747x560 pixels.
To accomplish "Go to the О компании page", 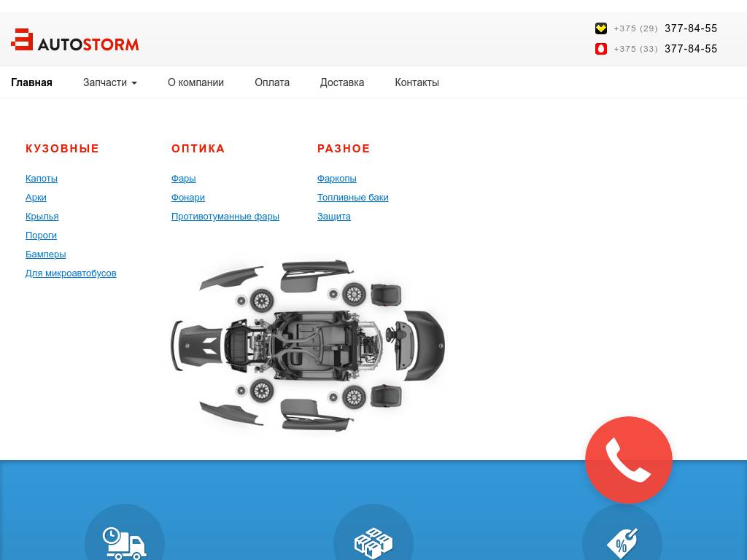I will click(x=196, y=82).
